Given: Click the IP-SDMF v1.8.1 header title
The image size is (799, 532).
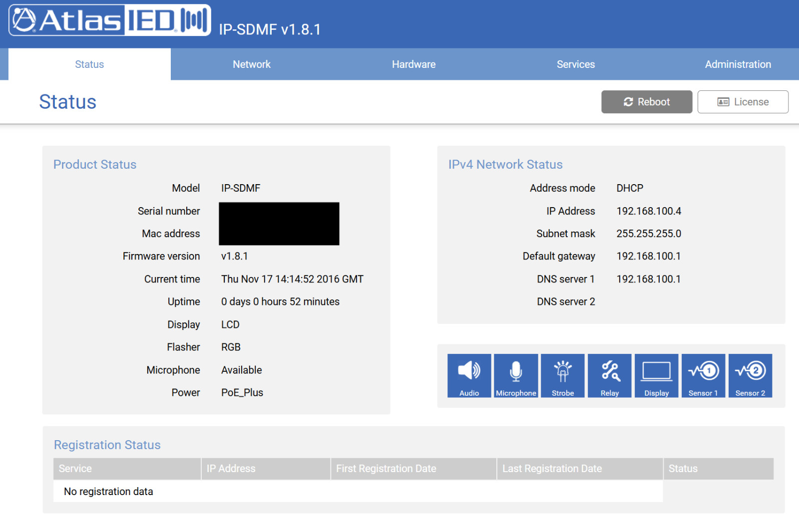Looking at the screenshot, I should click(x=270, y=29).
